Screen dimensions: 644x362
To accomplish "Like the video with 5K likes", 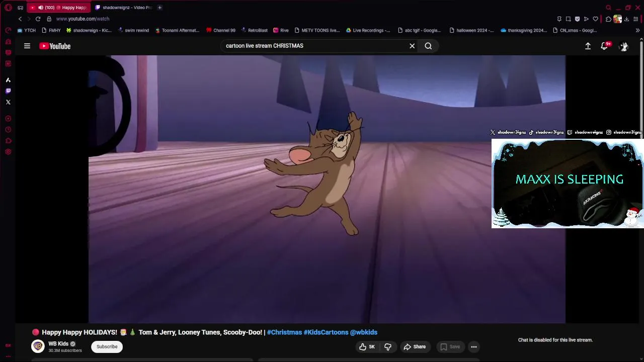I will tap(367, 346).
